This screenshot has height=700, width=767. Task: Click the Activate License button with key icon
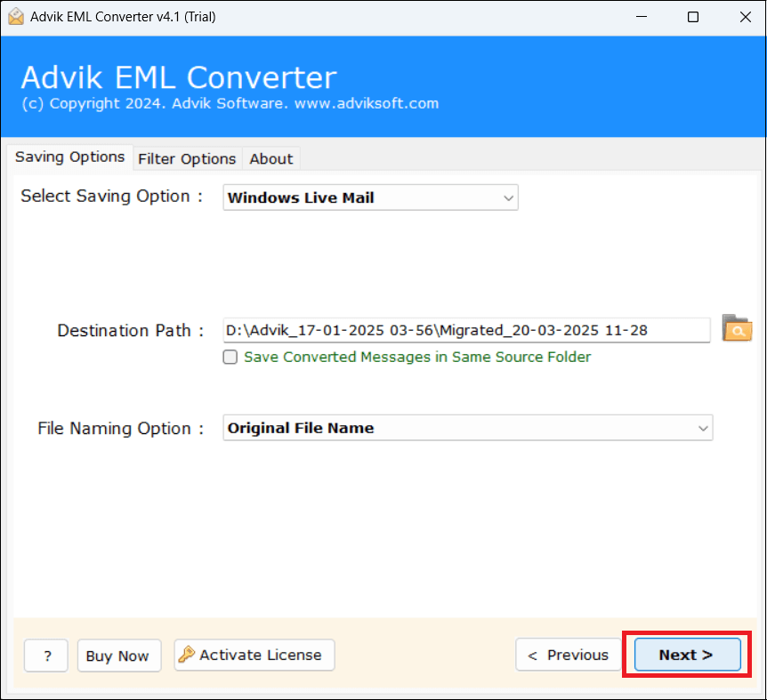pyautogui.click(x=254, y=655)
